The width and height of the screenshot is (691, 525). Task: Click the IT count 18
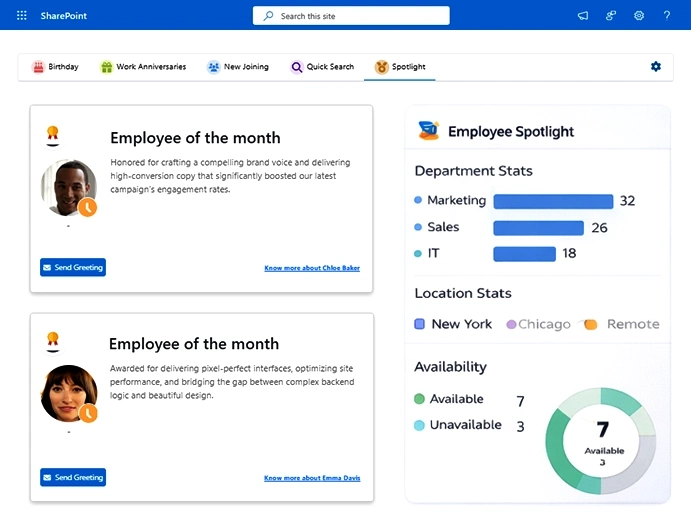pyautogui.click(x=569, y=253)
